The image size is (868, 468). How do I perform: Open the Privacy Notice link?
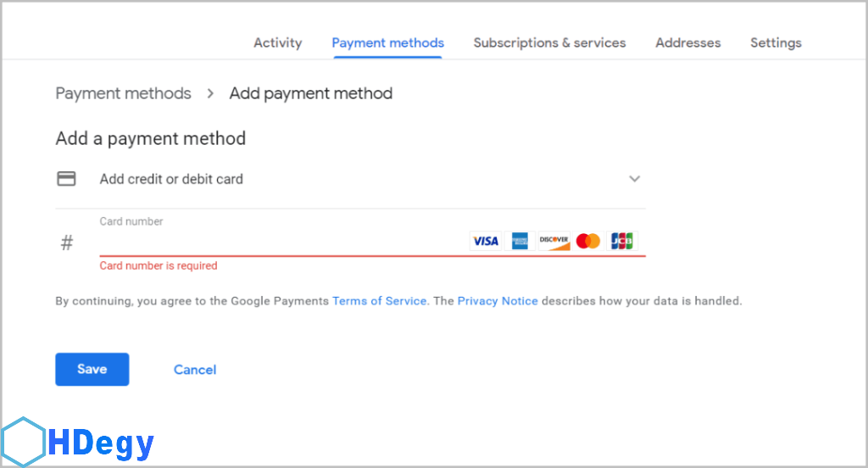click(x=498, y=301)
